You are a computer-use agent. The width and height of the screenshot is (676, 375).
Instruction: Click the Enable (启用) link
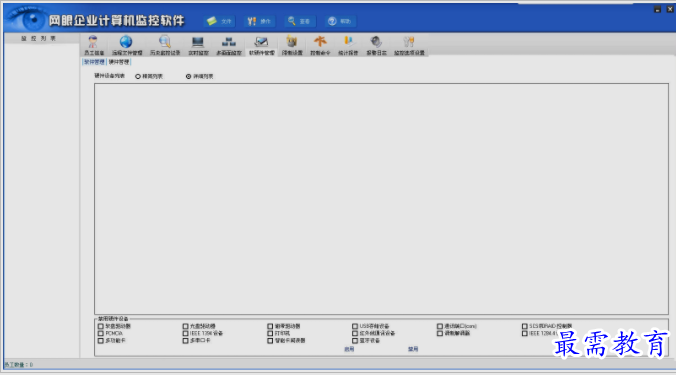(x=349, y=349)
